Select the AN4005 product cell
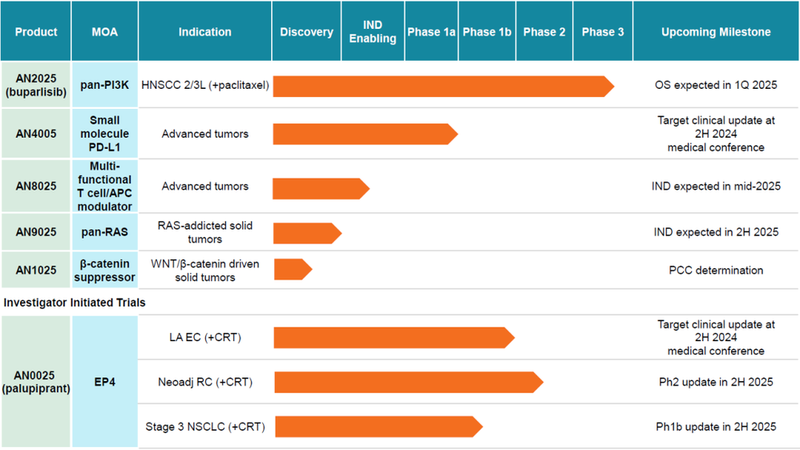 (x=36, y=134)
